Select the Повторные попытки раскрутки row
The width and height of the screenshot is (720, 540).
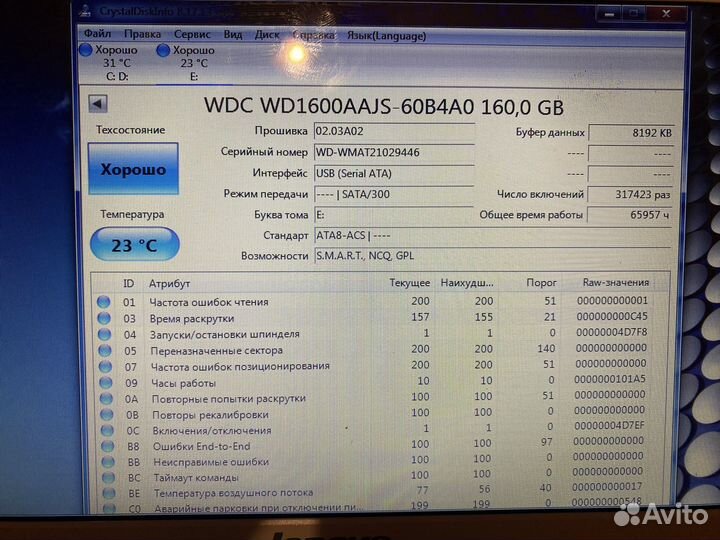pos(377,397)
